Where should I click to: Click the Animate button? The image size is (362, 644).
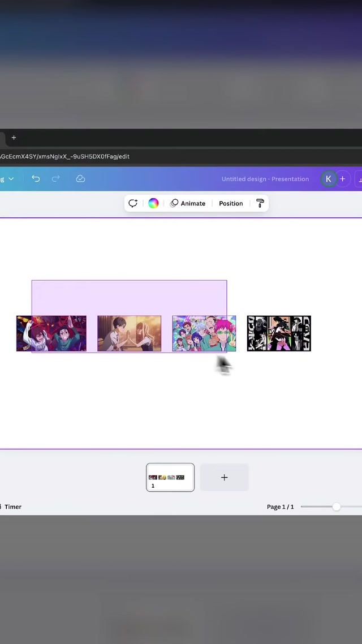[x=188, y=203]
